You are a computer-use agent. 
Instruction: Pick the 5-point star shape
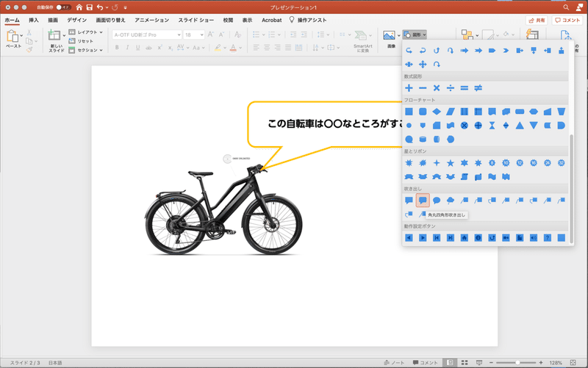click(451, 163)
